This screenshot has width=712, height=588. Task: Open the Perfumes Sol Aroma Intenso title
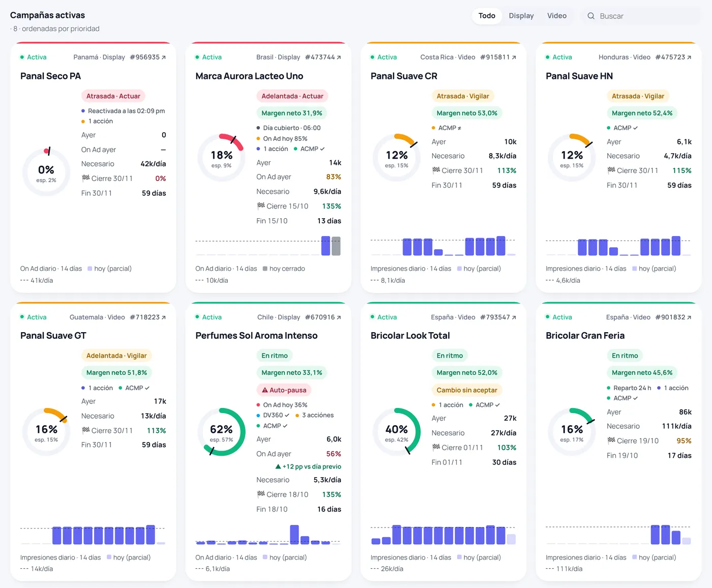(x=256, y=336)
